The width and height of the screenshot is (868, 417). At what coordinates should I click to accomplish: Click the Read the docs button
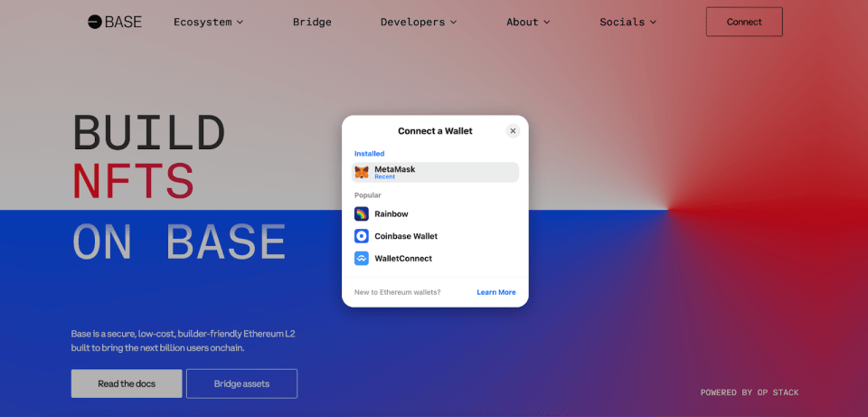click(x=127, y=384)
